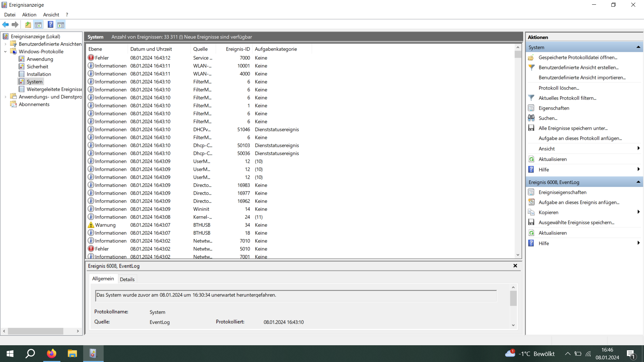Click Protokoll löschen action

click(x=558, y=88)
